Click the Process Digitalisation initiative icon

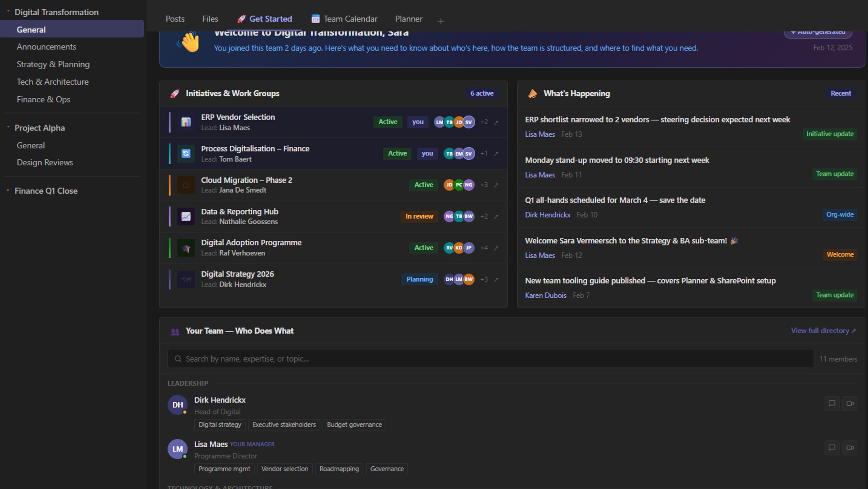(186, 154)
